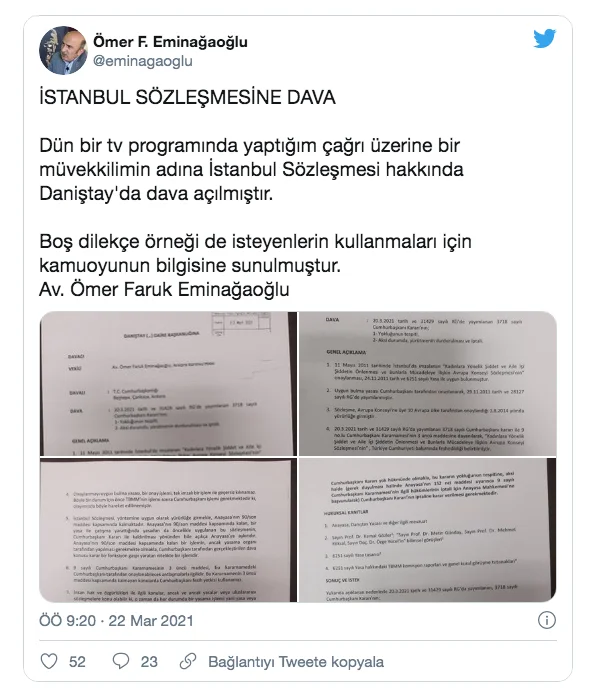The width and height of the screenshot is (591, 691).
Task: Click the Twitter bird logo
Action: click(544, 39)
